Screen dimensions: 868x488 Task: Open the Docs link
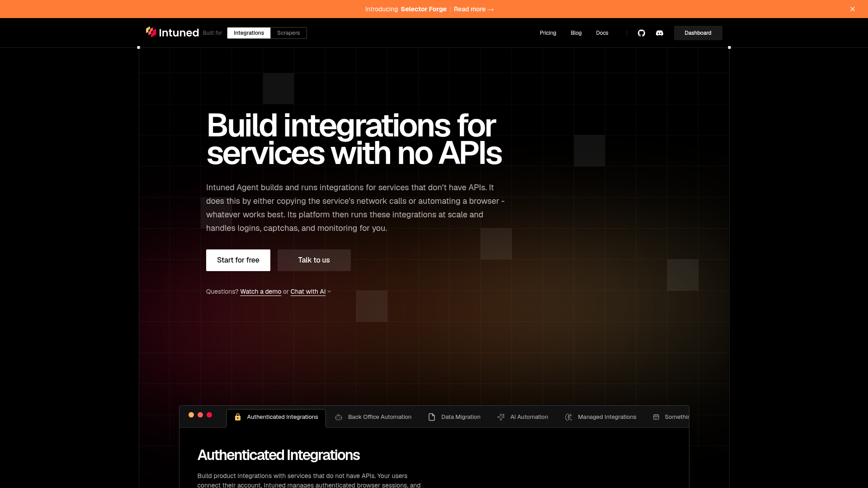tap(602, 33)
